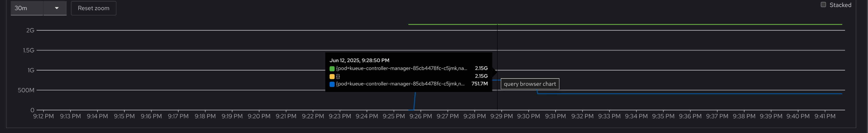Click the tooltip timestamp Jun 12, 2025

pyautogui.click(x=359, y=60)
